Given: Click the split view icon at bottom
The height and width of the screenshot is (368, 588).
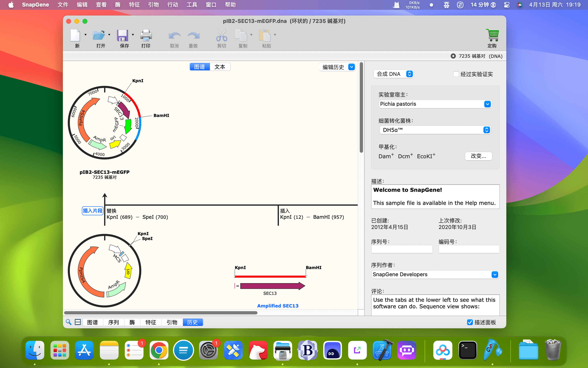Looking at the screenshot, I should coord(78,322).
